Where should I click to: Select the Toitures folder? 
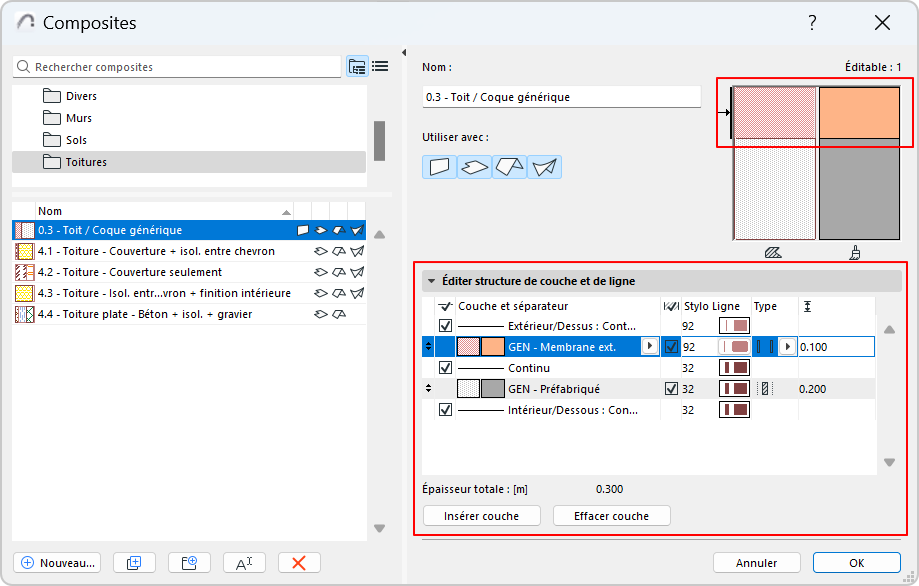[189, 162]
